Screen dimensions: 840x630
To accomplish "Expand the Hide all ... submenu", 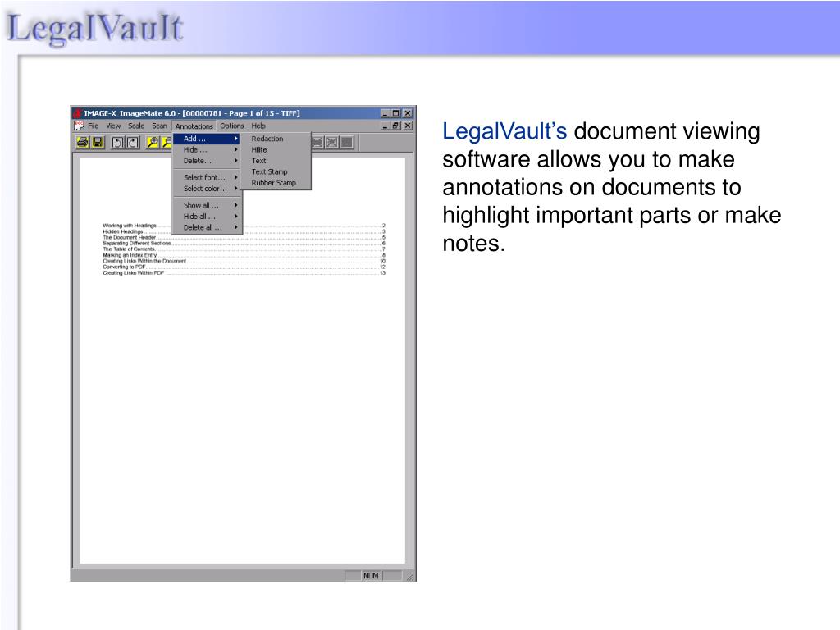I will (x=208, y=217).
